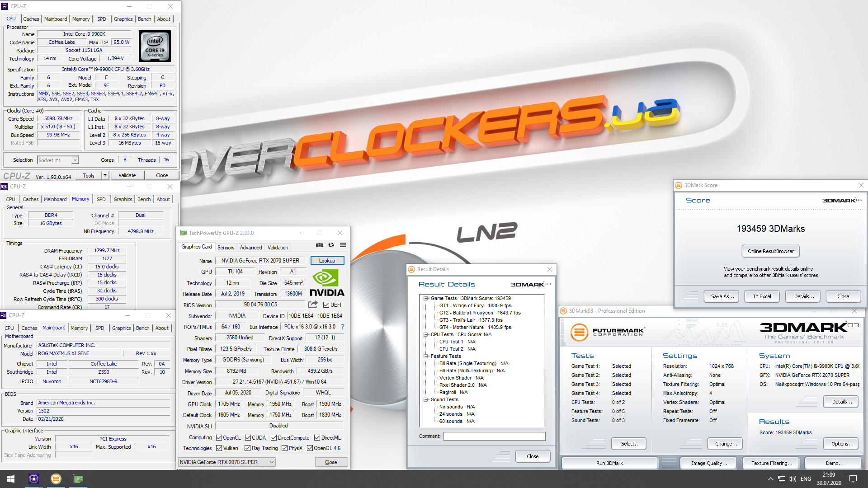The image size is (868, 488).
Task: Click the Texture Filtering... button
Action: (772, 463)
